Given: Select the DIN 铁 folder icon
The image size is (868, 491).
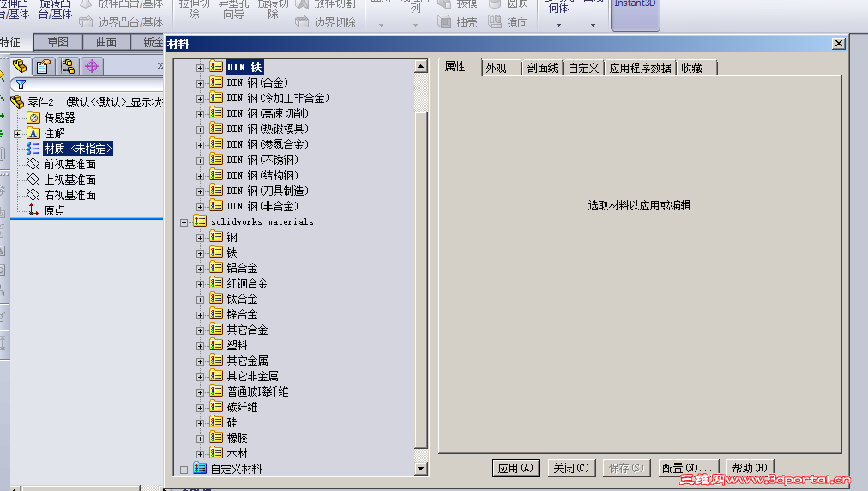Looking at the screenshot, I should (x=216, y=66).
